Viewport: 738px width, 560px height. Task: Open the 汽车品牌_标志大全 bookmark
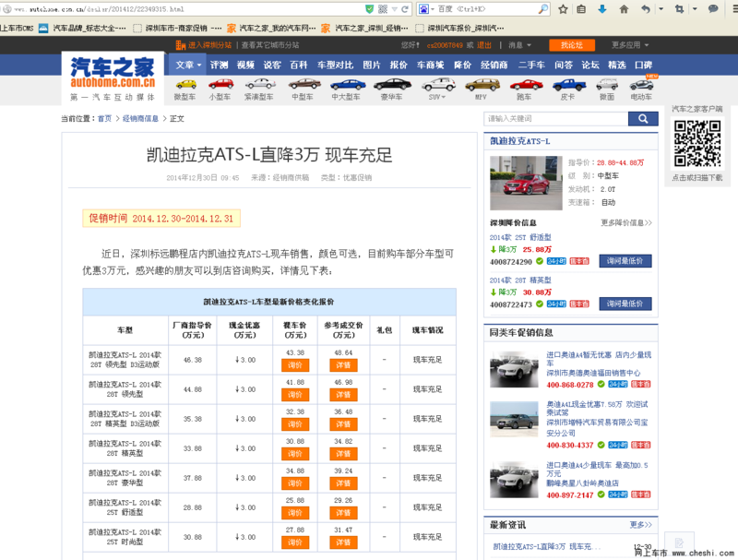point(82,29)
